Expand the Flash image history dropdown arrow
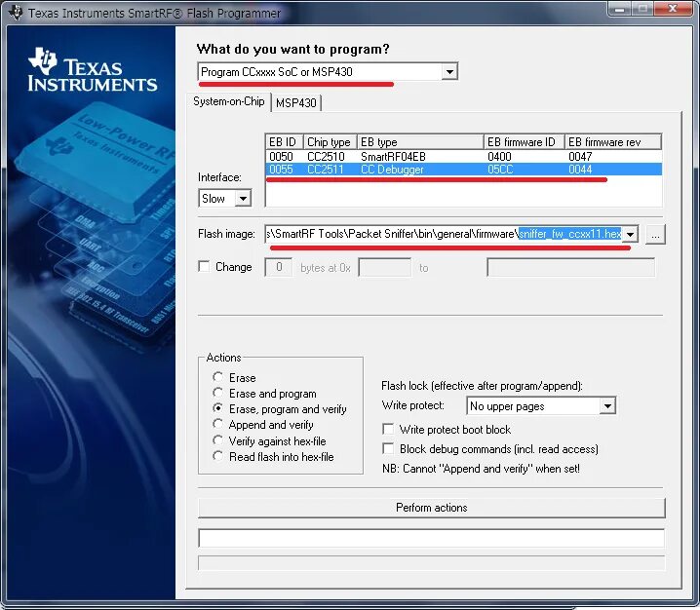Image resolution: width=700 pixels, height=610 pixels. point(630,234)
